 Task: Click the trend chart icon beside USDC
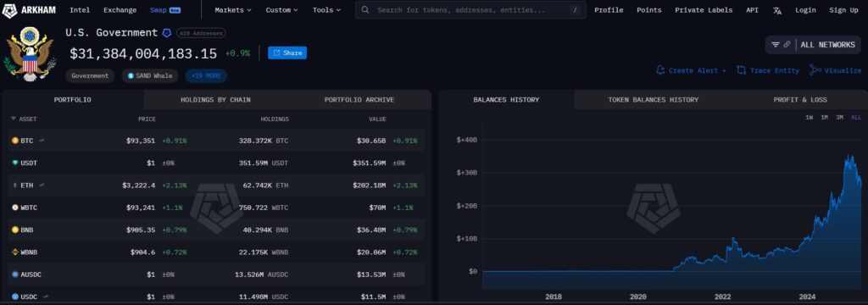coord(46,297)
